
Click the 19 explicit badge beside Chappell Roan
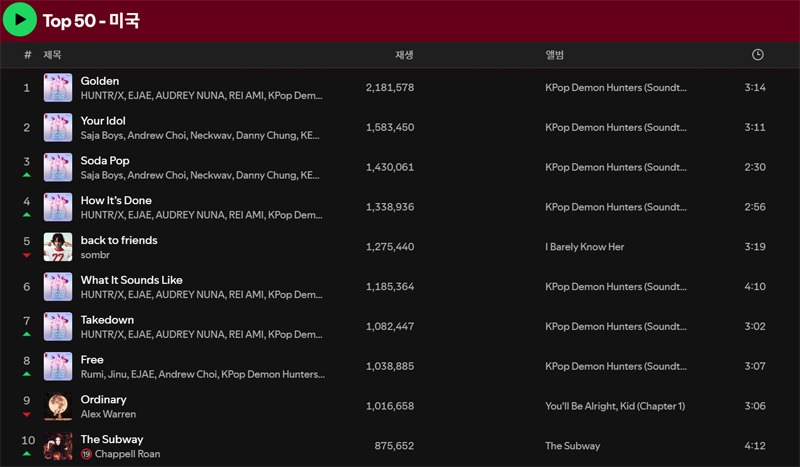click(x=86, y=454)
